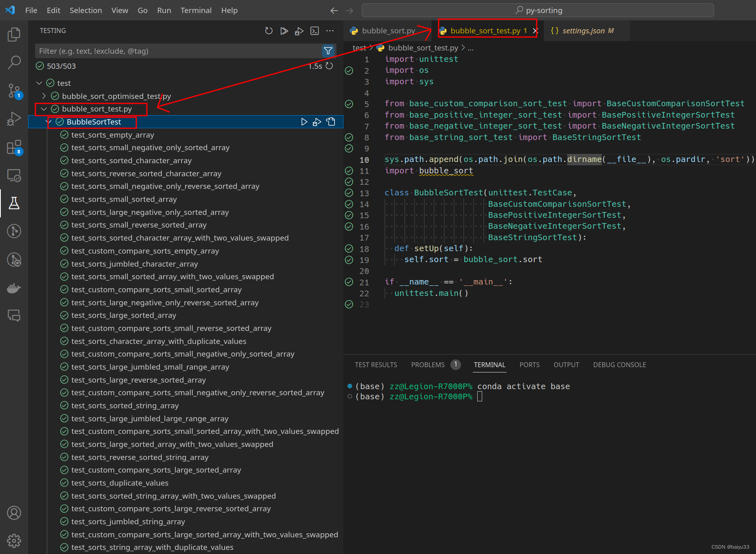Select test_sorts_jumbled_character_array test item
The height and width of the screenshot is (554, 756).
[x=134, y=264]
